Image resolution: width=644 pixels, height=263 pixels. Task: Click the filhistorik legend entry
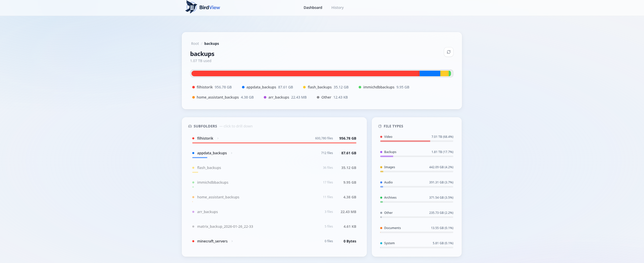212,87
